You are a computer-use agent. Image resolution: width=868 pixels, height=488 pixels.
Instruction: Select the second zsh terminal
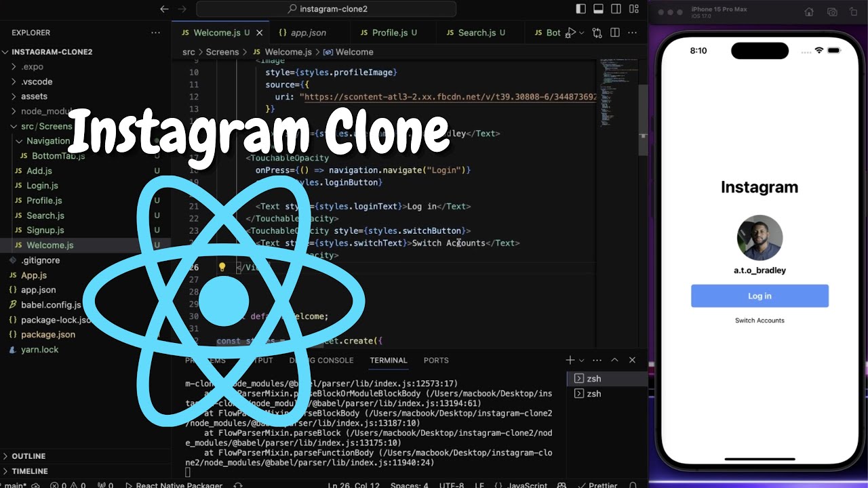[x=607, y=394]
